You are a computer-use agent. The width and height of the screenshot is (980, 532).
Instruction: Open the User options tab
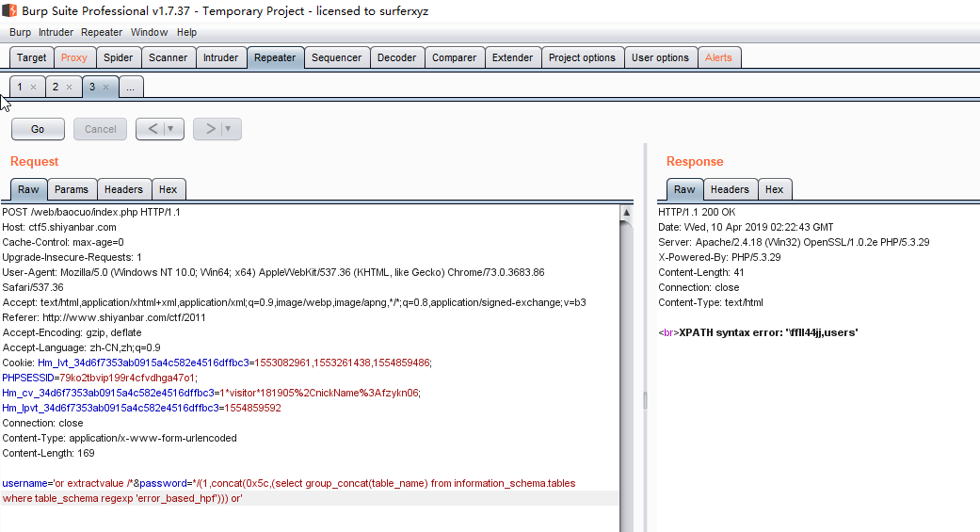pos(660,57)
